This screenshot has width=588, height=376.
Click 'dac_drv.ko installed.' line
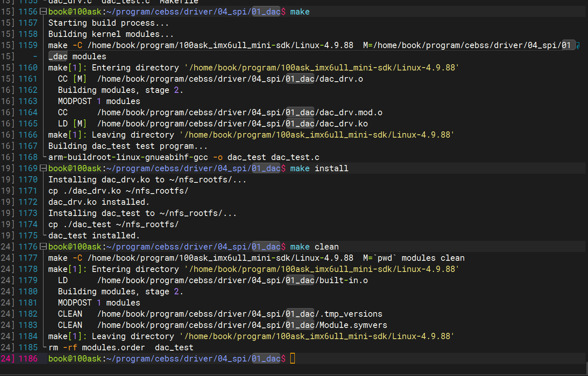tap(99, 202)
